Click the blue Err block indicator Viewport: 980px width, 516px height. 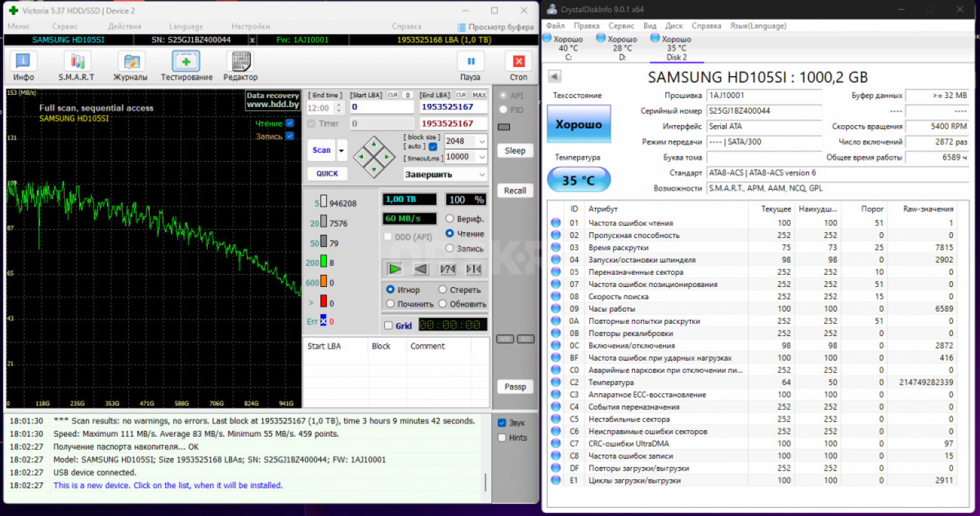tap(324, 321)
